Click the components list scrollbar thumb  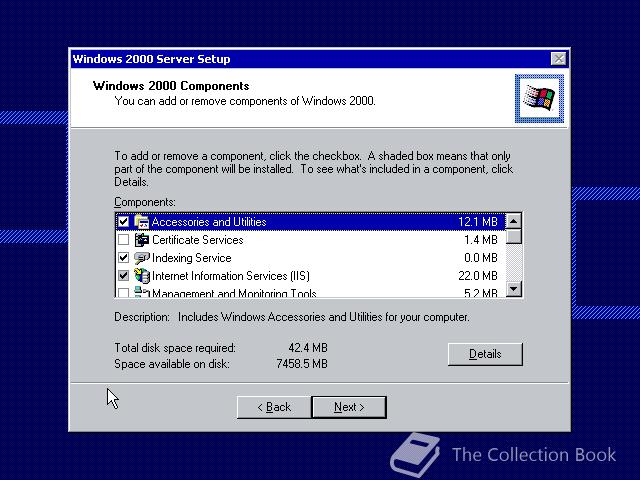[513, 236]
